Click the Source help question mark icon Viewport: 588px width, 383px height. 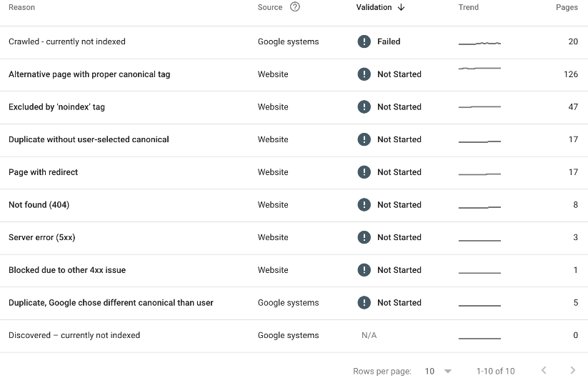(x=295, y=7)
